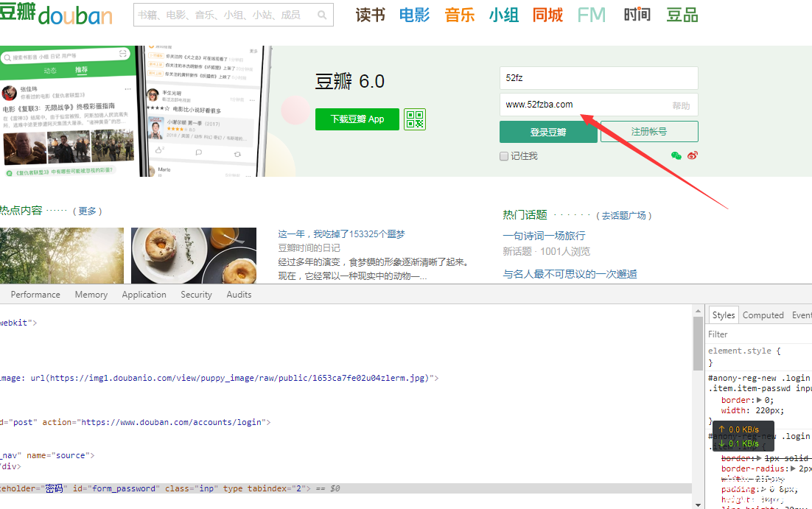The width and height of the screenshot is (812, 509).
Task: Open the QR code download icon
Action: [x=415, y=119]
